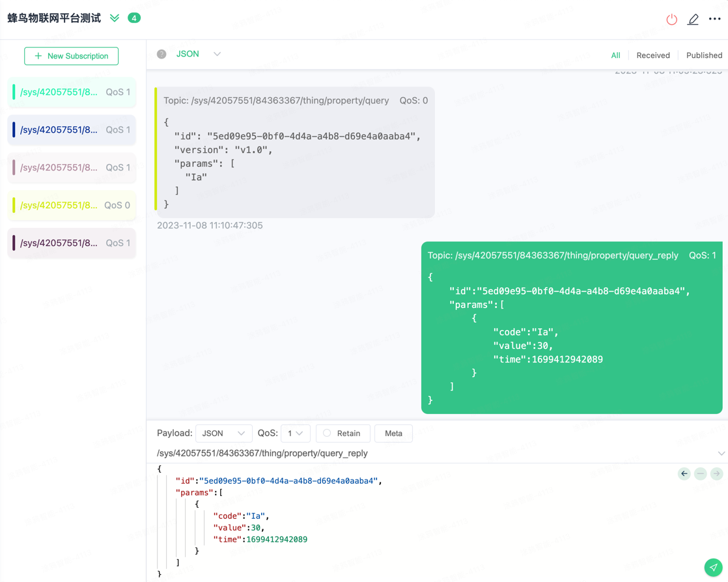
Task: Select the dark blue subscription topic
Action: pos(72,130)
